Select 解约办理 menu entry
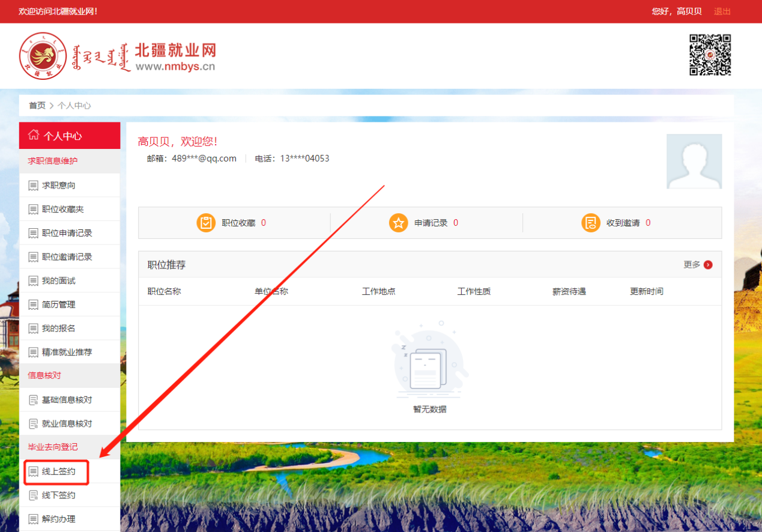Screen dimensions: 762x532 (59, 519)
